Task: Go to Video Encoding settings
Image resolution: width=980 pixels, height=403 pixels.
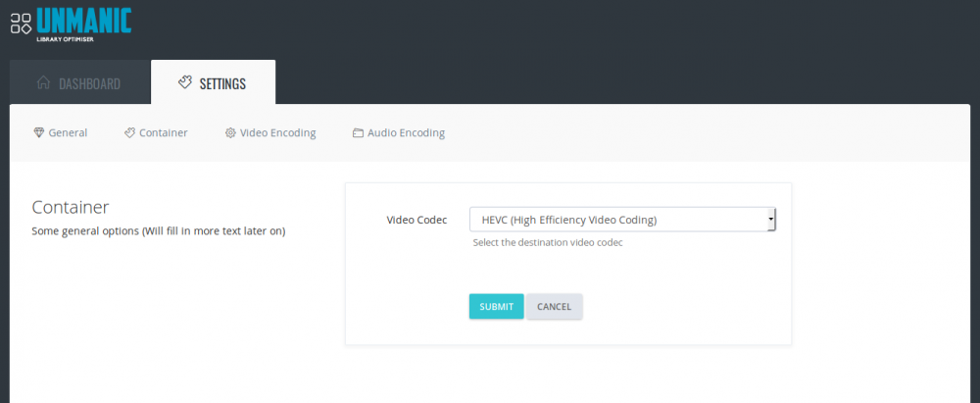Action: tap(270, 132)
